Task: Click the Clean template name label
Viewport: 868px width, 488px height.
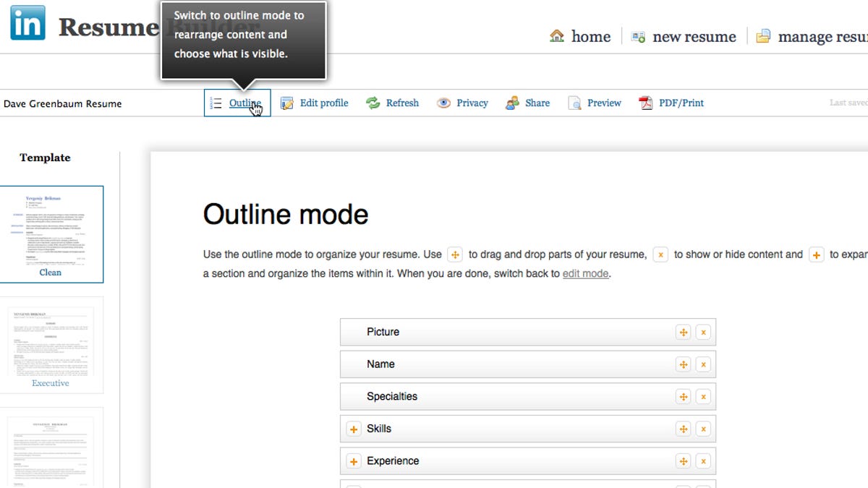Action: pos(51,273)
